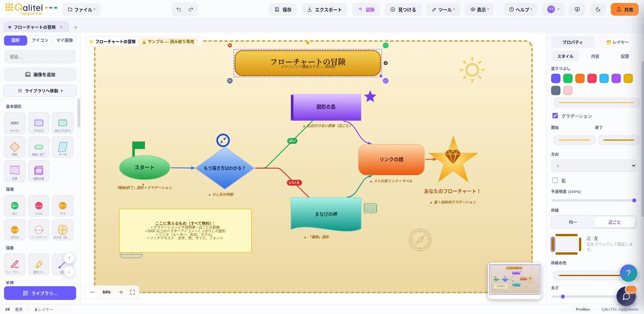Click the minimap thumbnail preview
Viewport: 644px width, 314px height.
pyautogui.click(x=515, y=279)
